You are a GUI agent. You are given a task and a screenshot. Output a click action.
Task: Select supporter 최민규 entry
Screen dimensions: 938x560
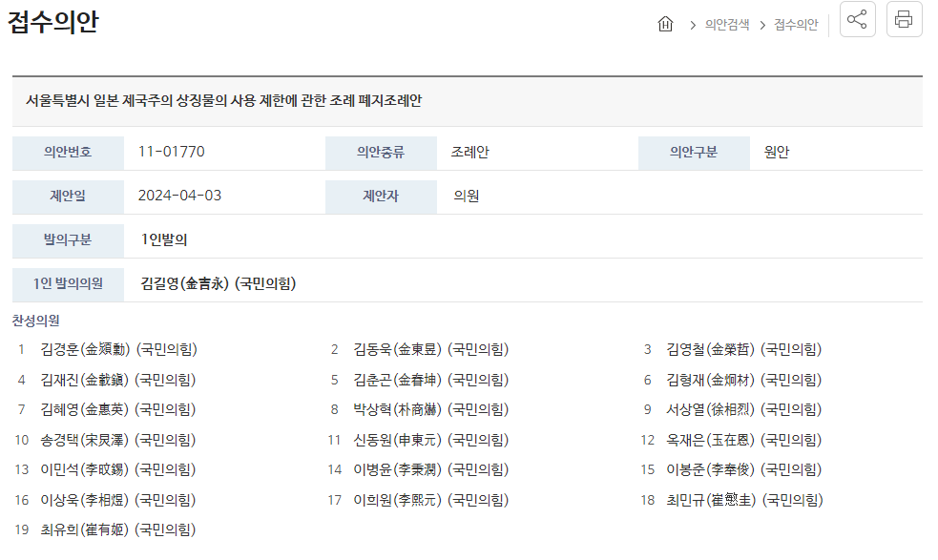[744, 500]
